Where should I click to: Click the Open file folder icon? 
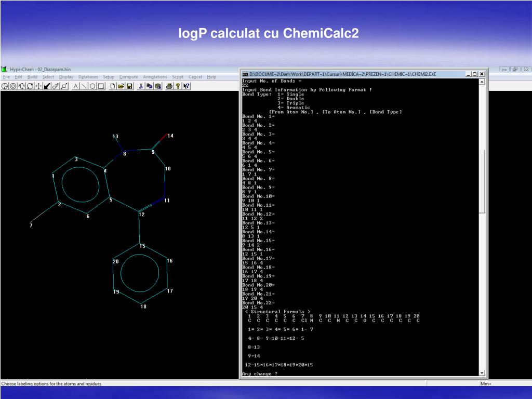122,86
